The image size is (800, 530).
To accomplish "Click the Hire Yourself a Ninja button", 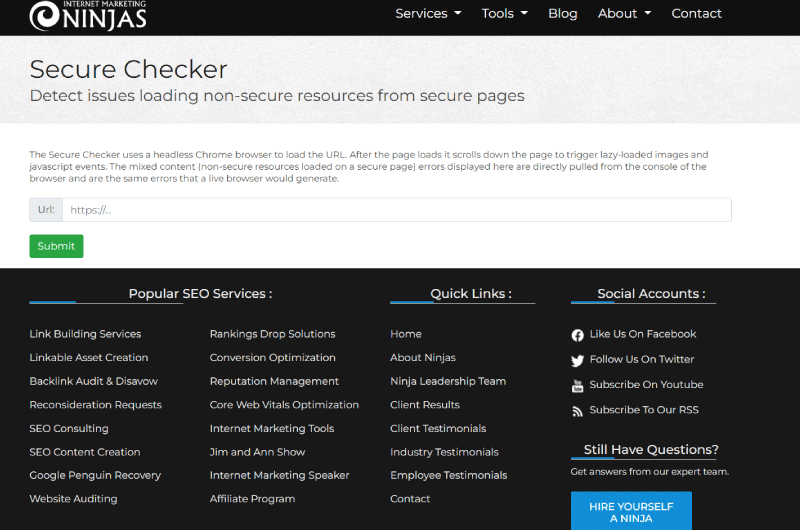I will (x=631, y=512).
